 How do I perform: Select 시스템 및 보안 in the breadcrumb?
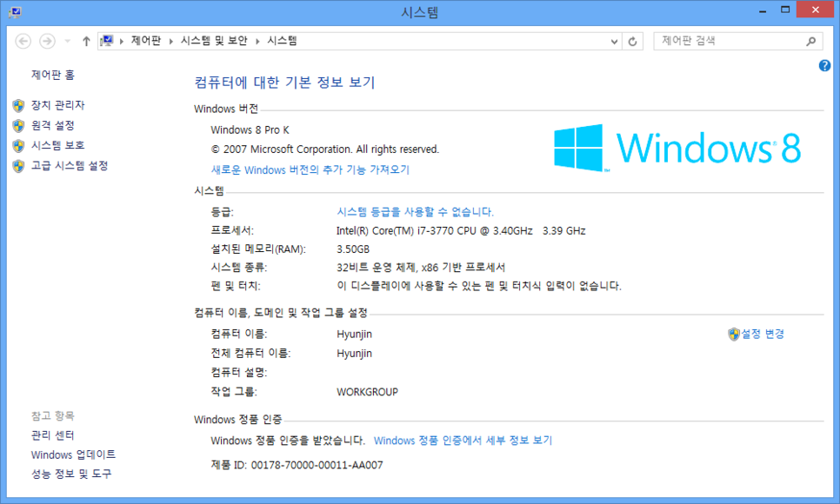[x=214, y=41]
